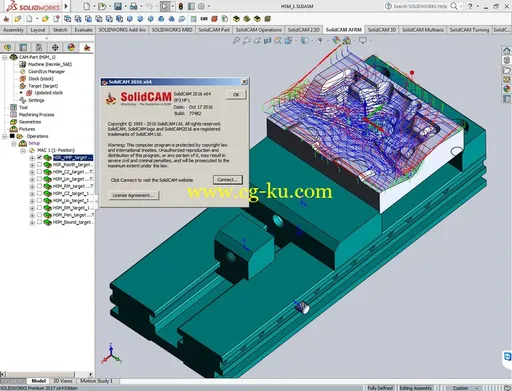Click the Display Style cube icon
512x391 pixels.
tap(304, 41)
